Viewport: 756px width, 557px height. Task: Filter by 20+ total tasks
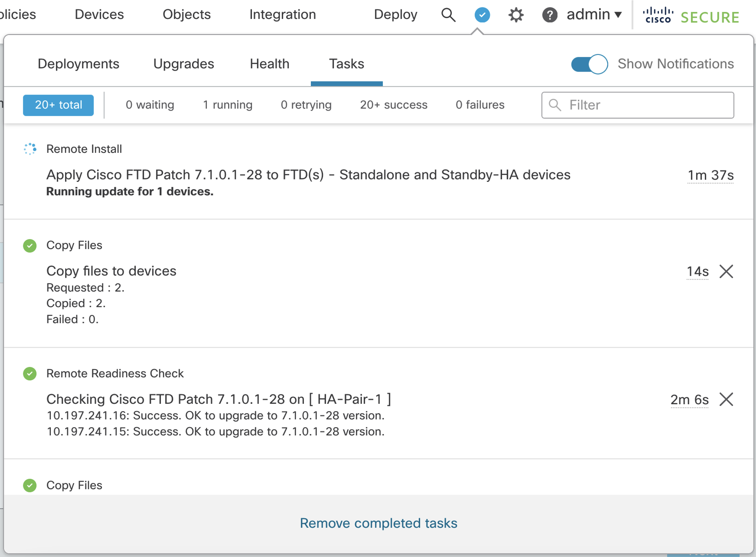pos(58,105)
